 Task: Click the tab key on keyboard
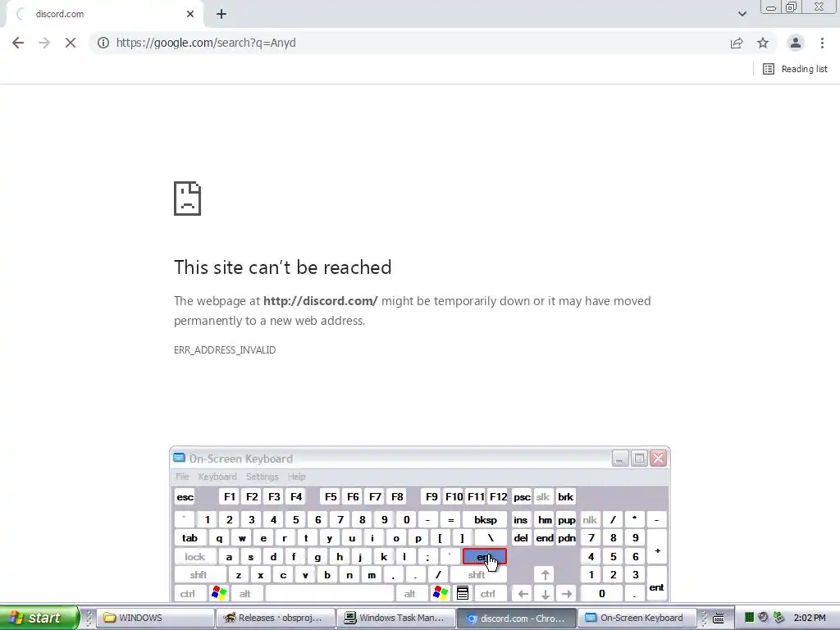[x=189, y=538]
